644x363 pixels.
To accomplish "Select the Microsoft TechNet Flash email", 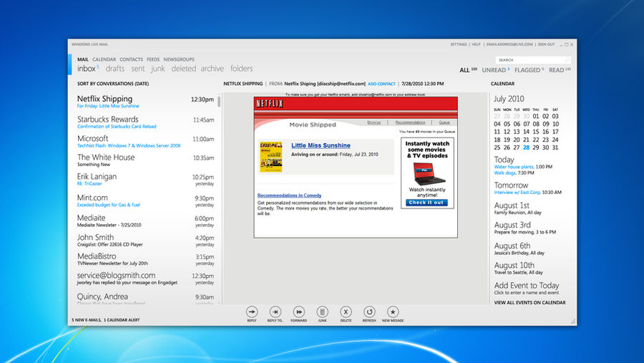I will [146, 141].
